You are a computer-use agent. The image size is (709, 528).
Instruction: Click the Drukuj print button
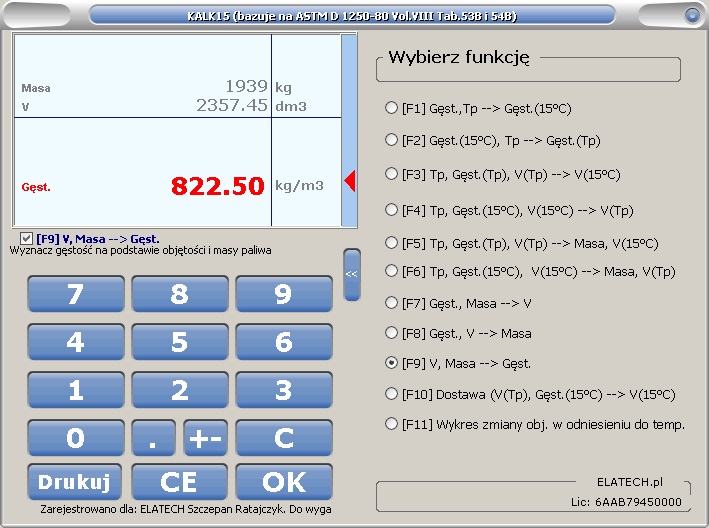[75, 482]
